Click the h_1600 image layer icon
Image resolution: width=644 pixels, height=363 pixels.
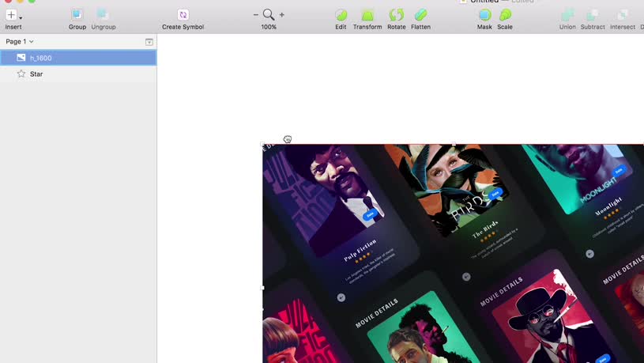[21, 58]
